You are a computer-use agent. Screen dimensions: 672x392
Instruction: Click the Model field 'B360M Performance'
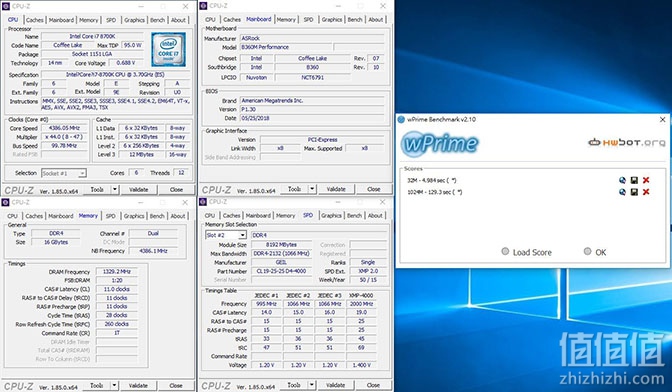click(x=285, y=47)
